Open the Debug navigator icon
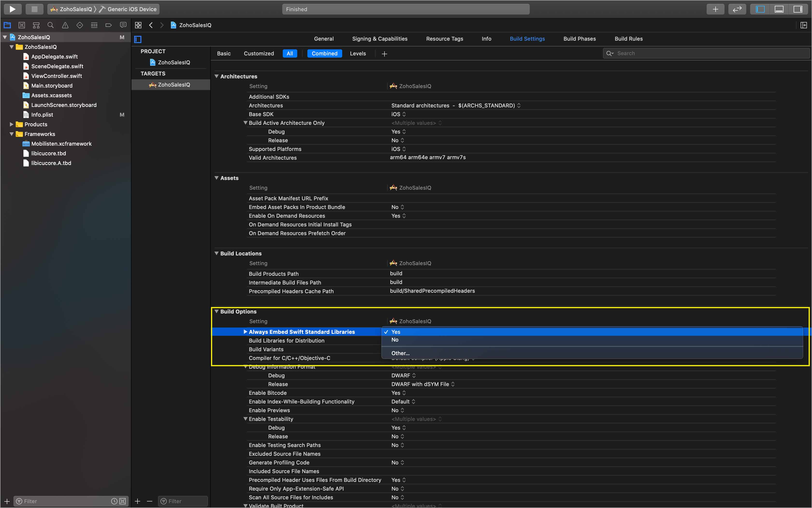This screenshot has height=508, width=812. [x=94, y=25]
